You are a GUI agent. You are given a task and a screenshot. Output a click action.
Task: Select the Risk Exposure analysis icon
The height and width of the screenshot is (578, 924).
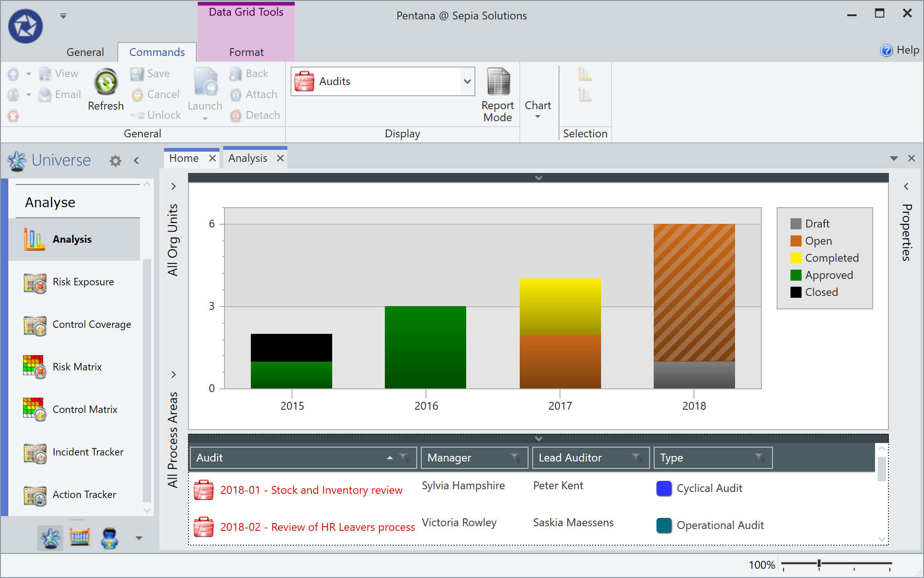(34, 283)
